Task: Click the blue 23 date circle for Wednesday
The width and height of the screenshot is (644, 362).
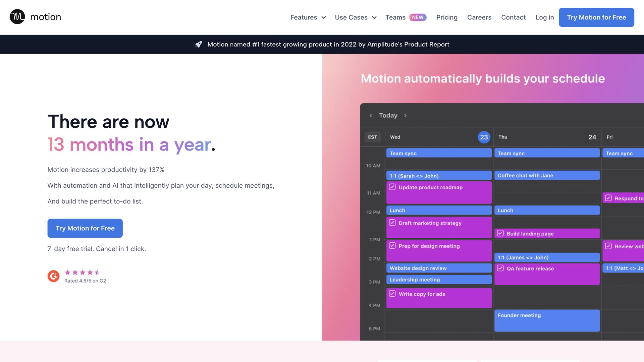Action: [x=484, y=137]
